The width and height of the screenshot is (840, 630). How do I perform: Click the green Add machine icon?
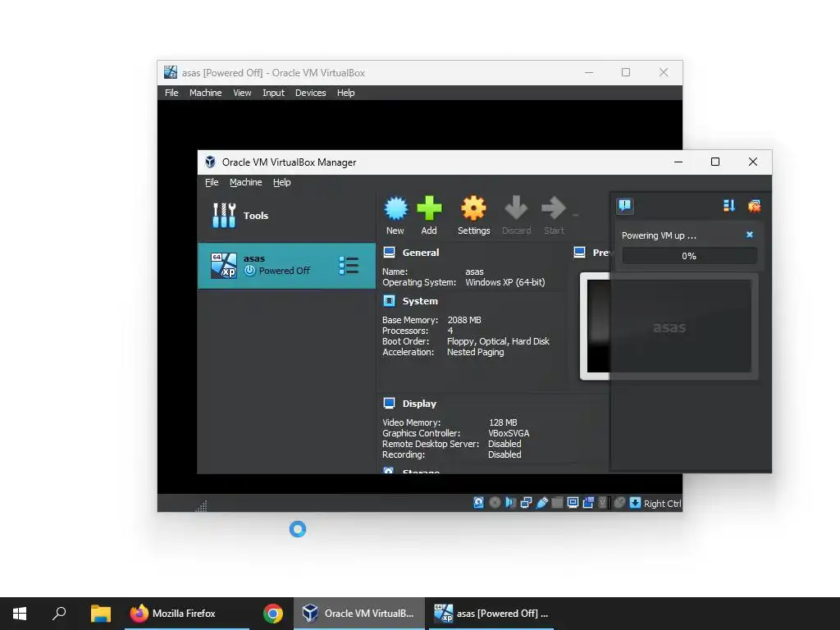(x=429, y=208)
